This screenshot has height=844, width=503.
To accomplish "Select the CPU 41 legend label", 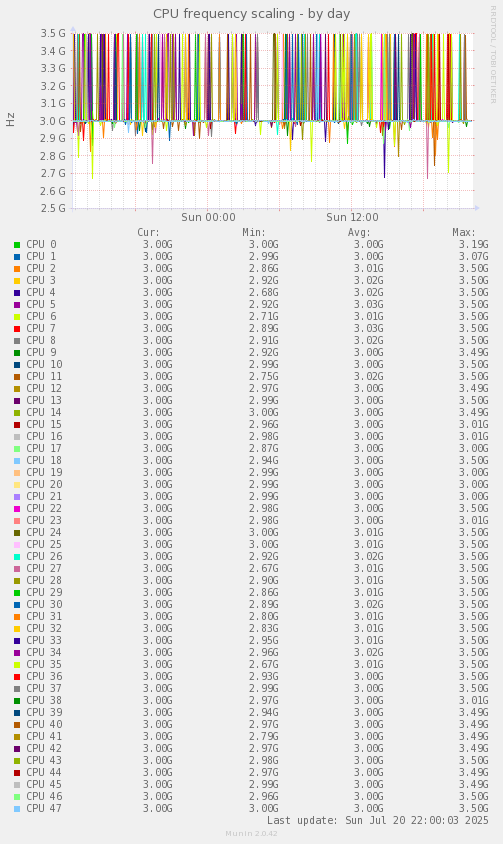I will tap(44, 736).
